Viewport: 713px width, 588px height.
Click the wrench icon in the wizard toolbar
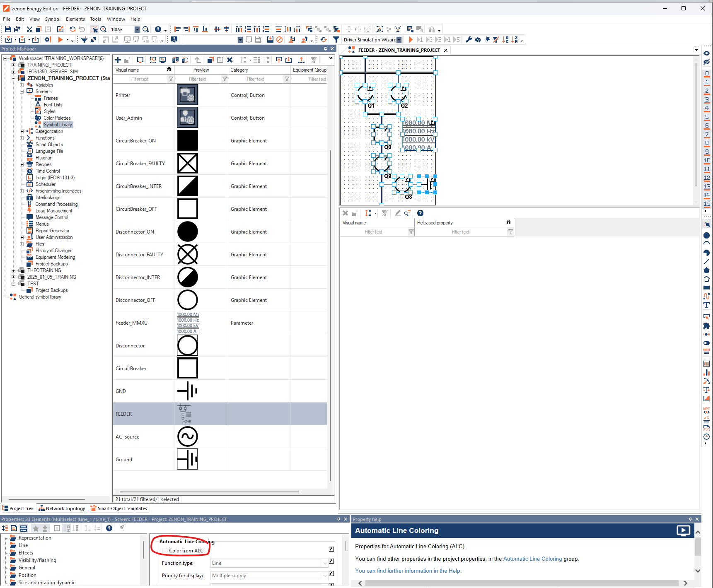pos(469,40)
